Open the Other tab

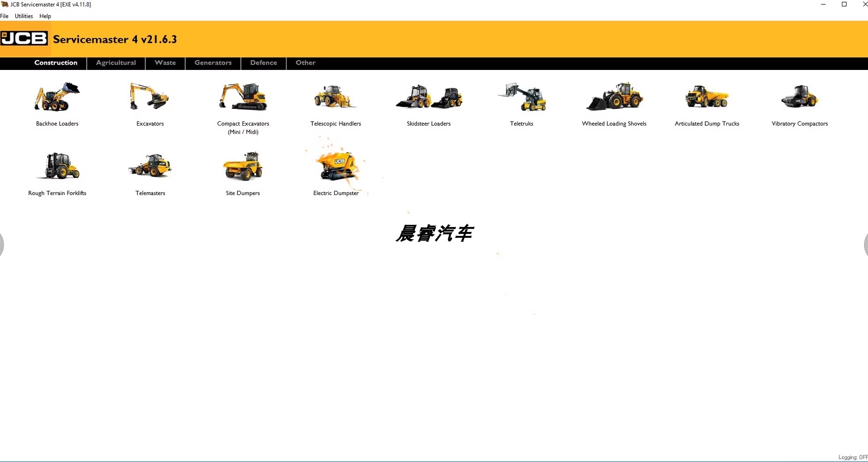click(x=305, y=63)
